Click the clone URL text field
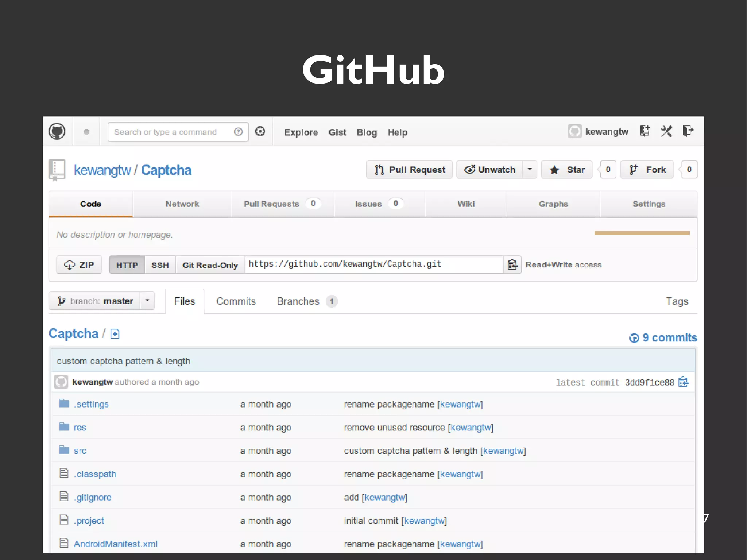The image size is (747, 560). 374,264
